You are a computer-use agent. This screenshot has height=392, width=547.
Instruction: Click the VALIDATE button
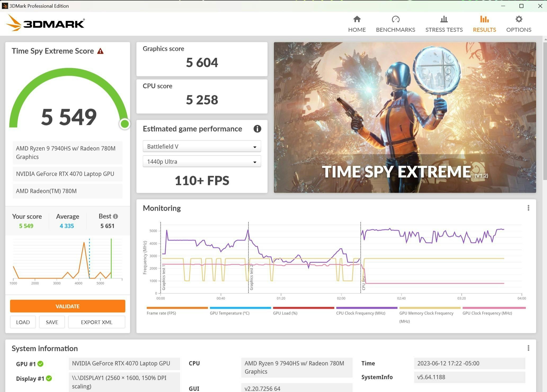[68, 306]
